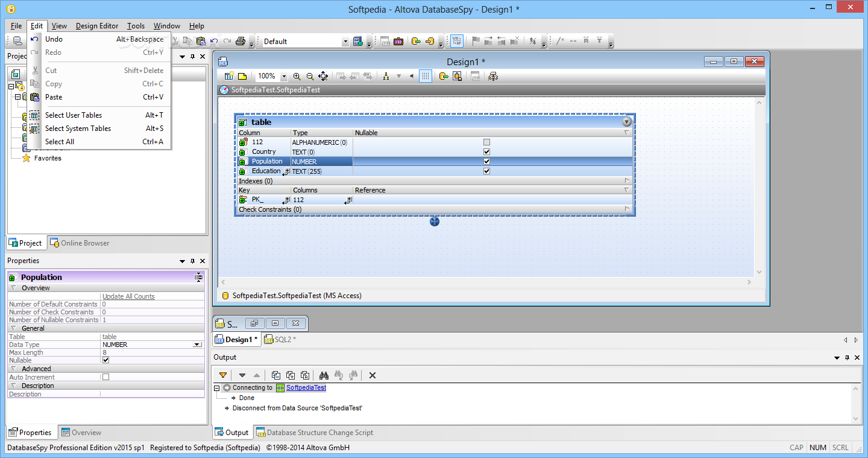The width and height of the screenshot is (868, 458).
Task: Add a sticky note in Design1 toolbar
Action: coord(242,76)
